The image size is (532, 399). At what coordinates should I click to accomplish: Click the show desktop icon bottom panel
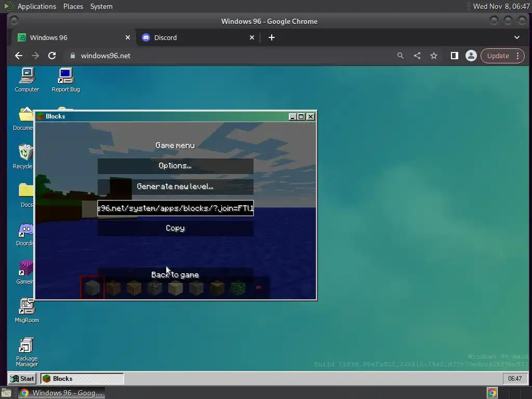[x=6, y=393]
